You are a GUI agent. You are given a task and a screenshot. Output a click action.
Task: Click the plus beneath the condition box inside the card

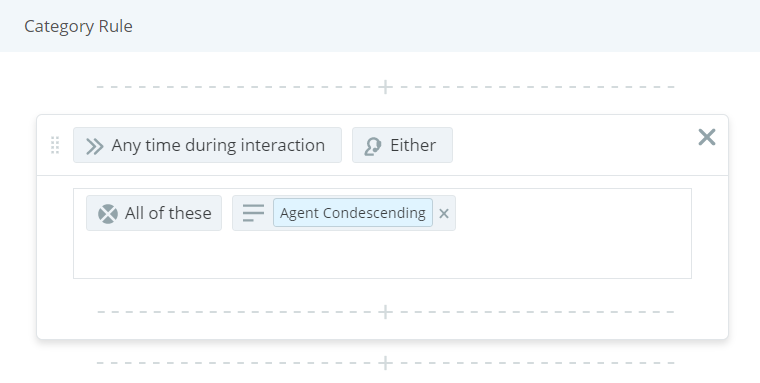(x=385, y=312)
